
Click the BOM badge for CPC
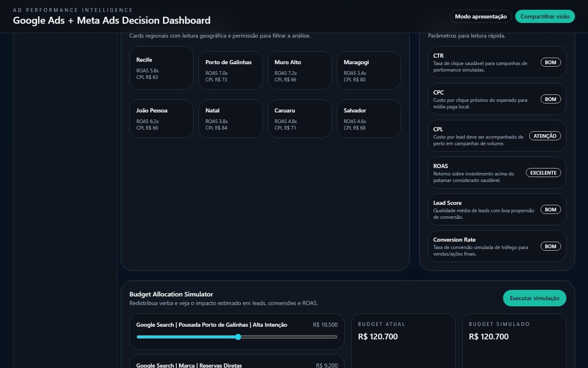[550, 99]
